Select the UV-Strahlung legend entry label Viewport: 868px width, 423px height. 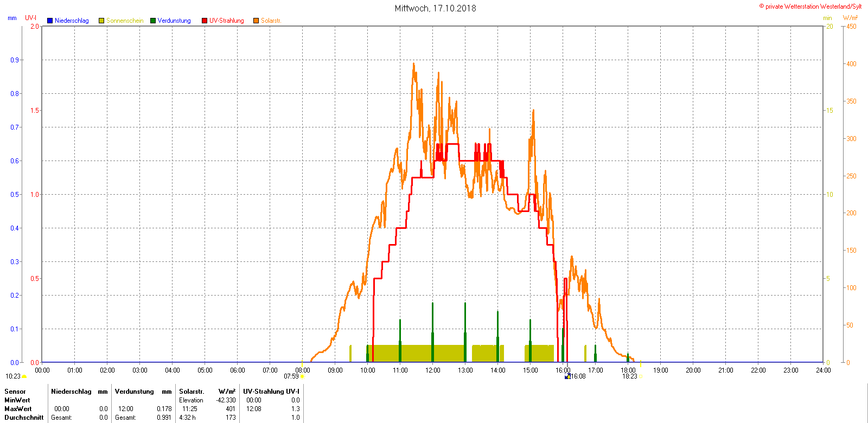click(227, 21)
